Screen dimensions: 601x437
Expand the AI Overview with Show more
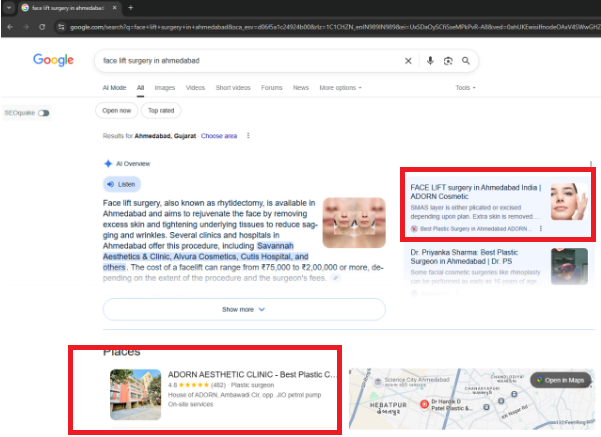pyautogui.click(x=244, y=309)
